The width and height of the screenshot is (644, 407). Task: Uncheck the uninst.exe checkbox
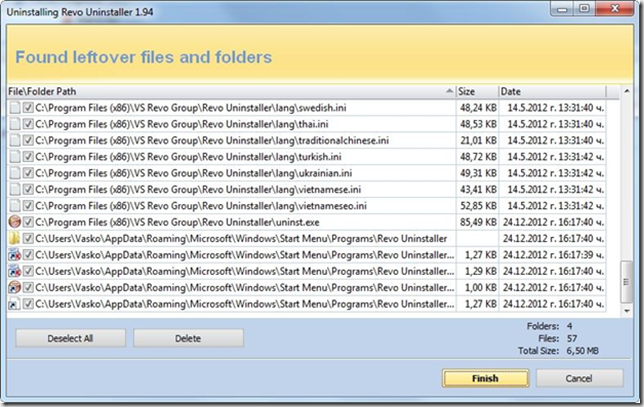pyautogui.click(x=28, y=221)
